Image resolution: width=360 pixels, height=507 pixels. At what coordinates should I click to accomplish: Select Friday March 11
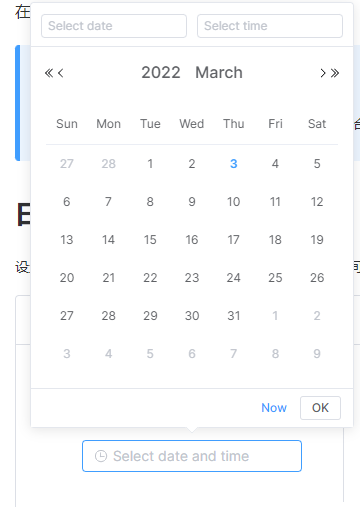[x=275, y=202]
